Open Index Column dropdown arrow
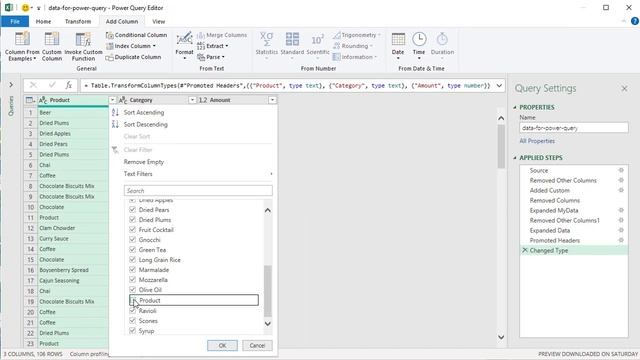Image resolution: width=640 pixels, height=360 pixels. (154, 46)
